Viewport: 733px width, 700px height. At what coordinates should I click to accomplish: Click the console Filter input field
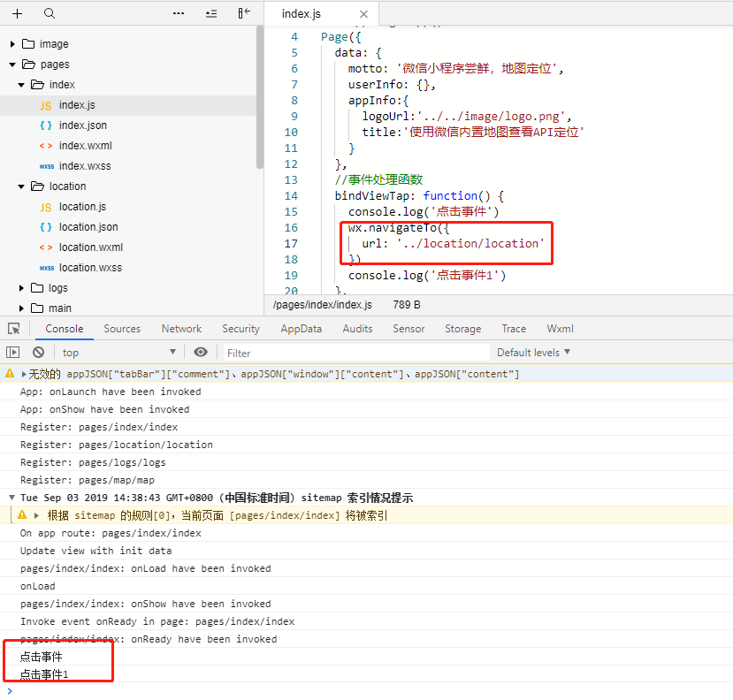click(x=354, y=353)
